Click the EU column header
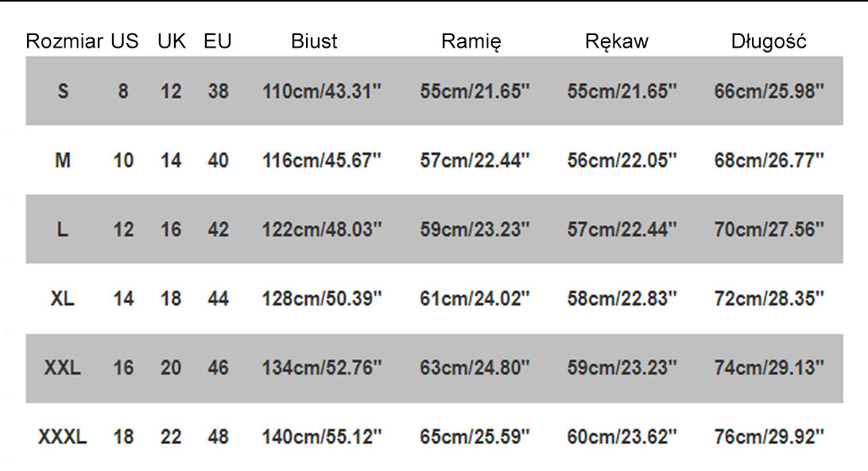 point(218,41)
